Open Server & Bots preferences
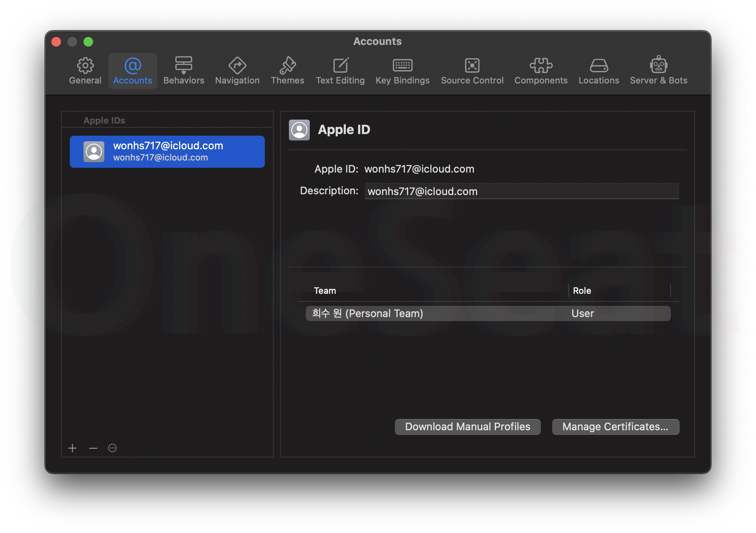 tap(658, 71)
